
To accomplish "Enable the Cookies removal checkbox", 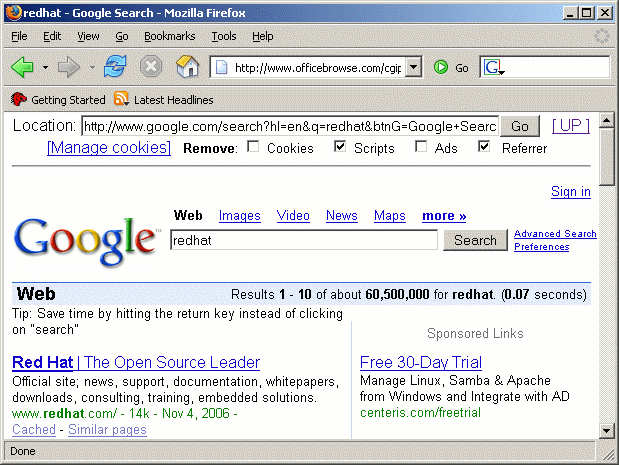I will pyautogui.click(x=253, y=148).
